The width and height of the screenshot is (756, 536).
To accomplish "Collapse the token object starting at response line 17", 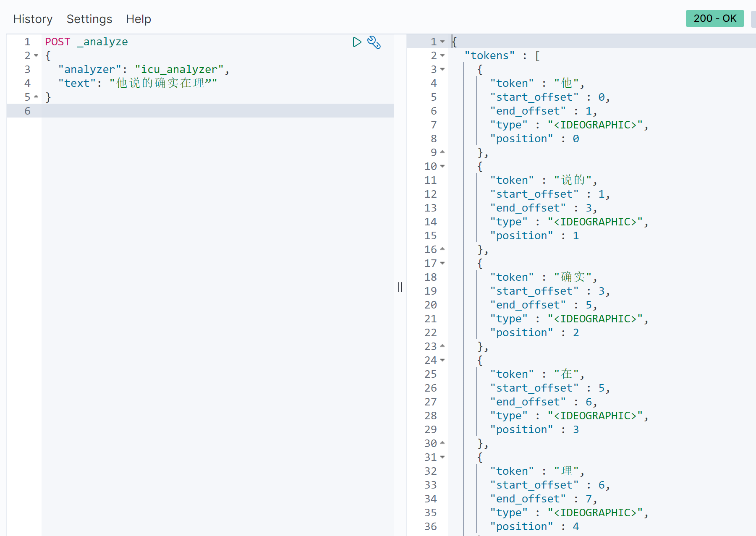I will pos(442,263).
